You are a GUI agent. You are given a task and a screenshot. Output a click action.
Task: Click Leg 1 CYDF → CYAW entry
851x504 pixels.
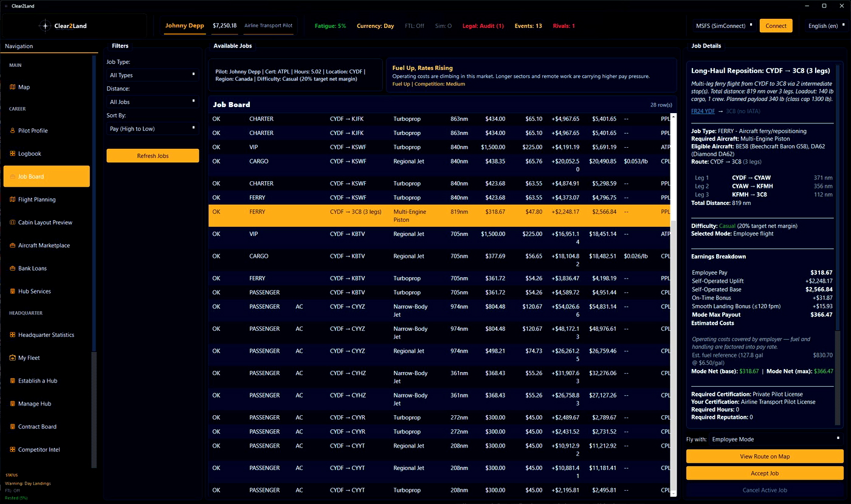click(x=763, y=178)
